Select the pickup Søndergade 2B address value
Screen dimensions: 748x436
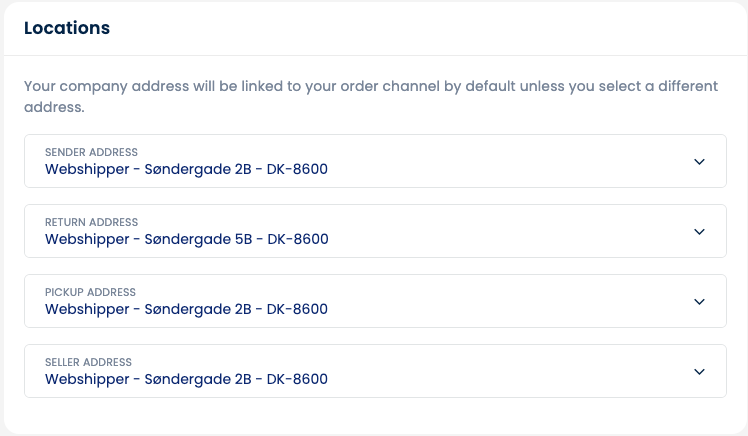pyautogui.click(x=186, y=309)
